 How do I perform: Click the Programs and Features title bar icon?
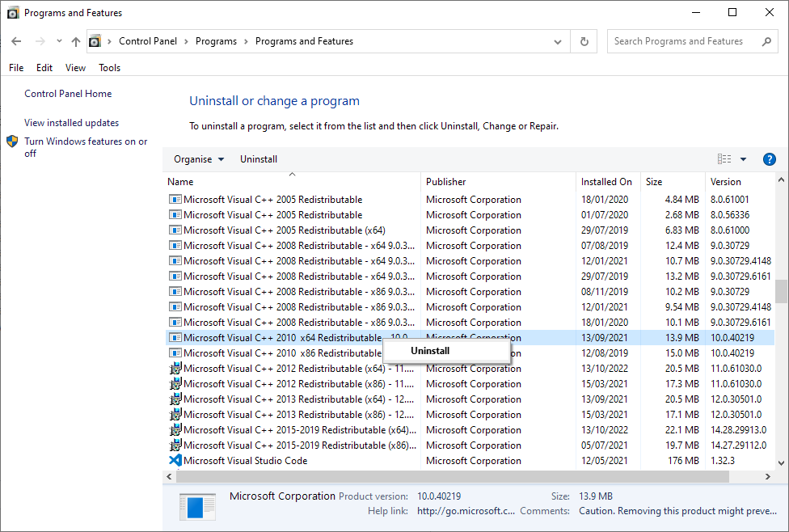[x=13, y=13]
